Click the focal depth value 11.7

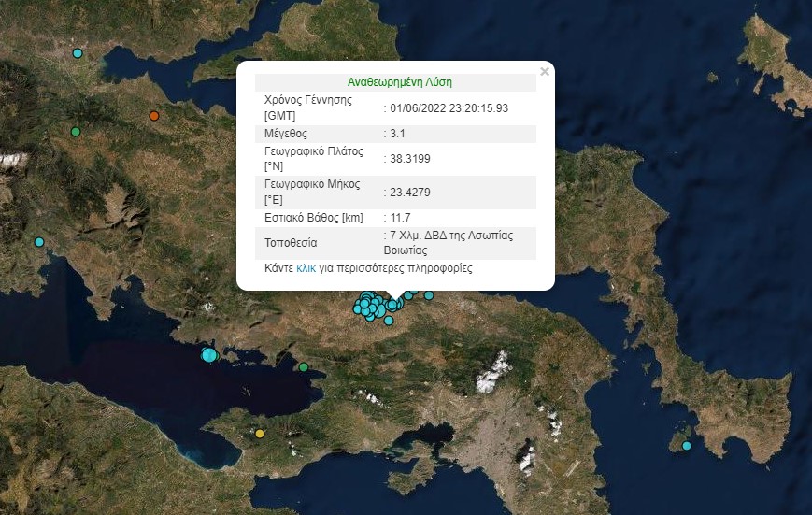pos(400,218)
